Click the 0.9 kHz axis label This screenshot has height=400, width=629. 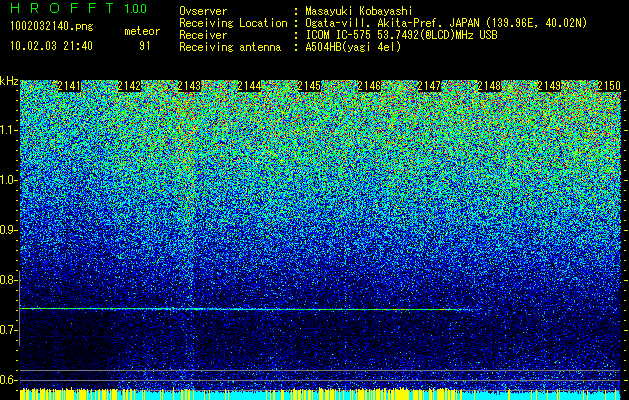point(7,230)
